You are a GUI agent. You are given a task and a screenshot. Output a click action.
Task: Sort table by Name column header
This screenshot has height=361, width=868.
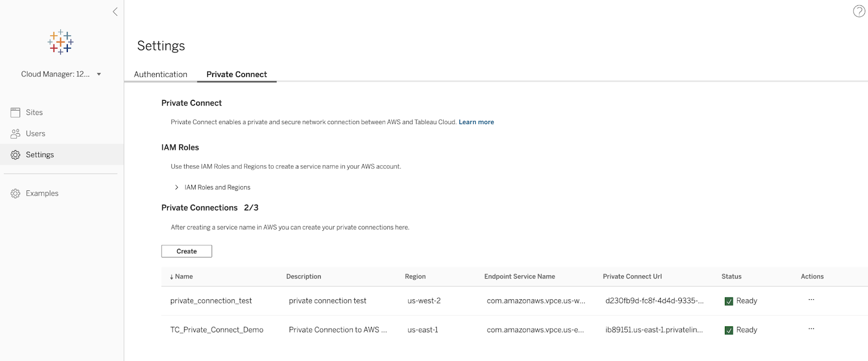coord(182,276)
